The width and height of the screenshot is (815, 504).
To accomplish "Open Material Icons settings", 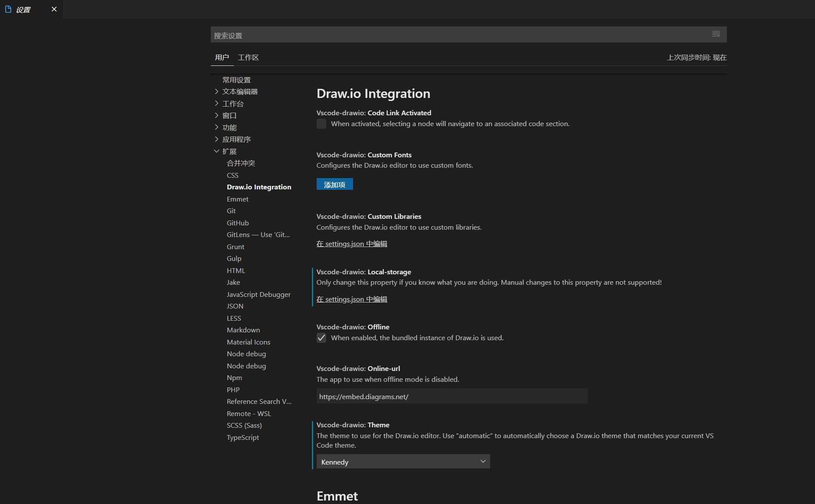I will pos(249,342).
